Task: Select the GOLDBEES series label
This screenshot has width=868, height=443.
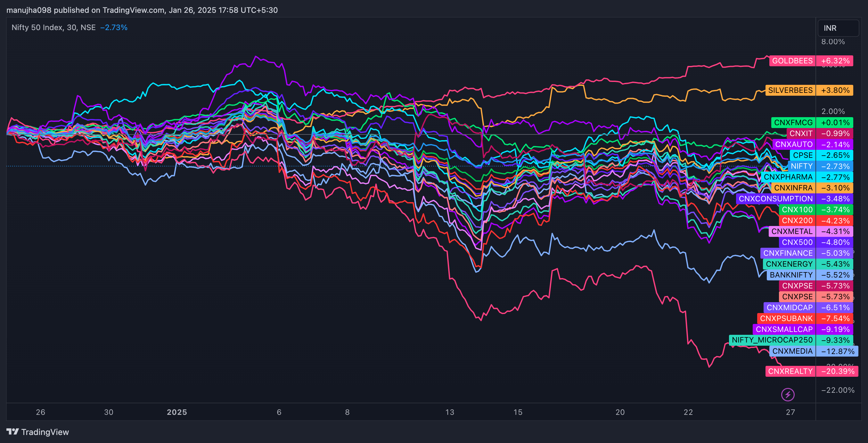Action: pyautogui.click(x=792, y=61)
